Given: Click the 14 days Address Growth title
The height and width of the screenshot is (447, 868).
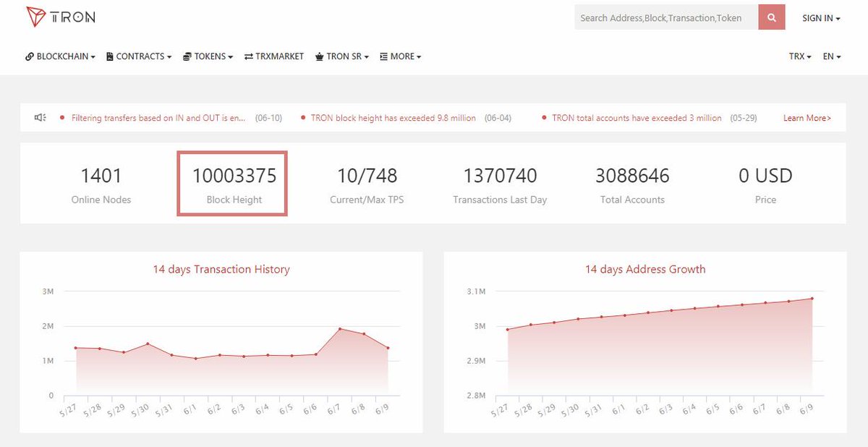Looking at the screenshot, I should (x=645, y=269).
